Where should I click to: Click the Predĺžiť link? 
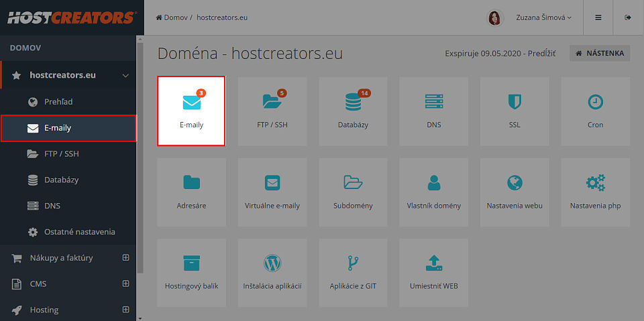pyautogui.click(x=541, y=54)
